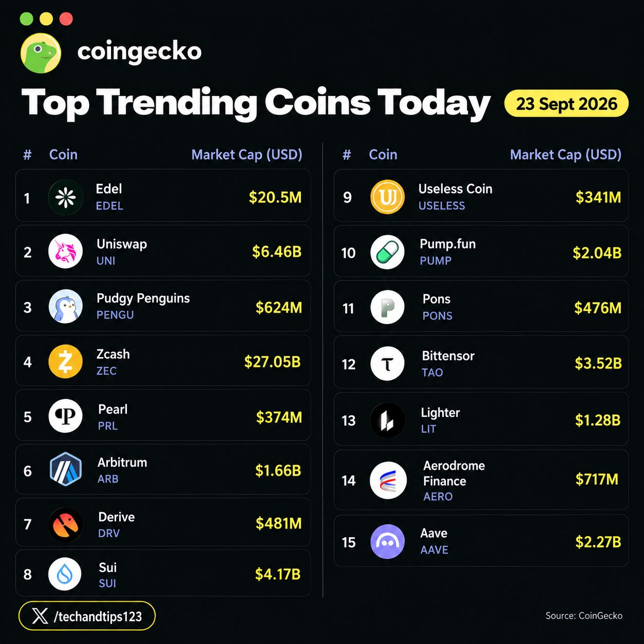Screen dimensions: 644x644
Task: Open the /techandtips123 X handle button
Action: point(87,616)
